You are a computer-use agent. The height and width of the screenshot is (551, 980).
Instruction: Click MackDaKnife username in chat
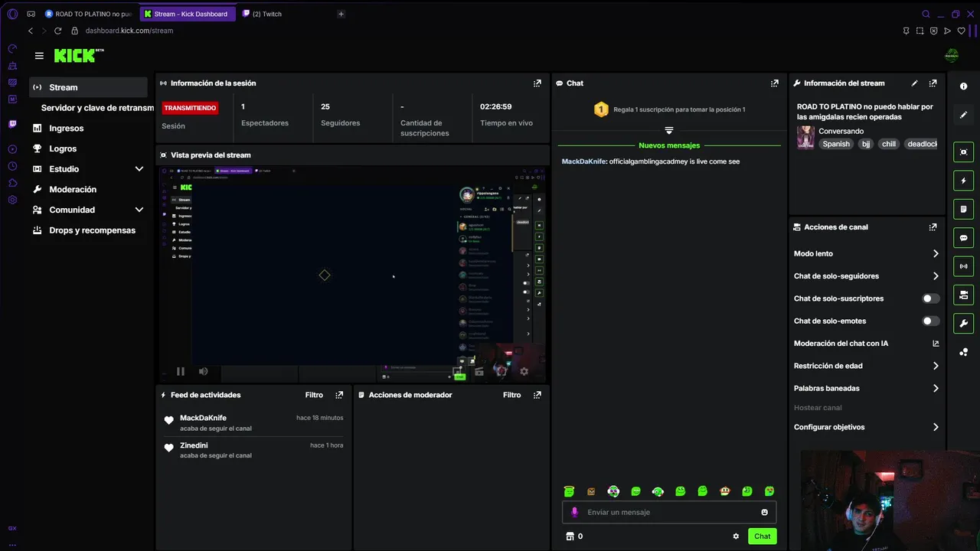pos(584,161)
